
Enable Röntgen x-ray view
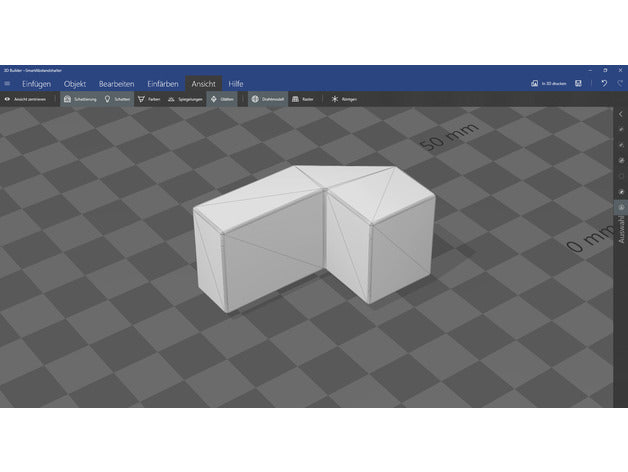click(x=344, y=99)
